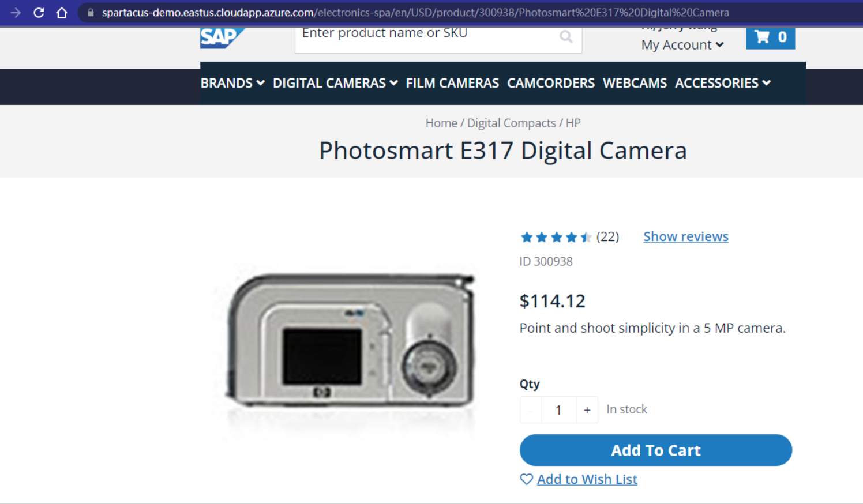The width and height of the screenshot is (863, 504).
Task: Go to Digital Compacts breadcrumb
Action: [512, 123]
